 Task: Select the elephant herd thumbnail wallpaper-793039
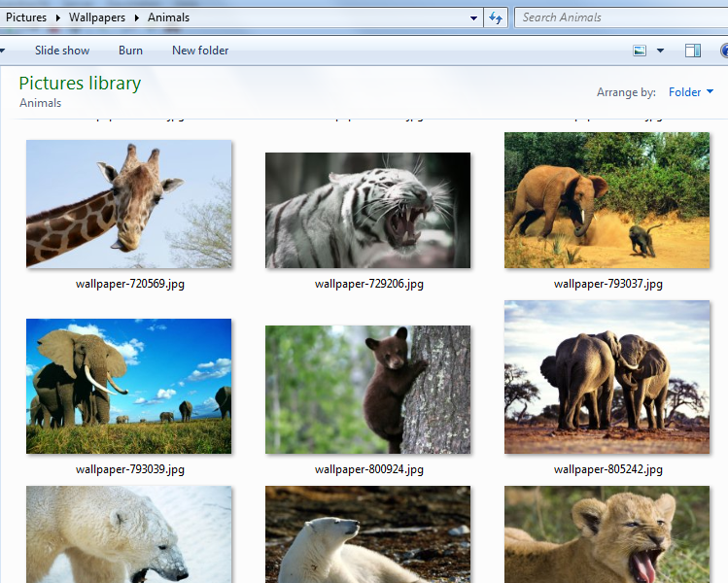pos(128,386)
